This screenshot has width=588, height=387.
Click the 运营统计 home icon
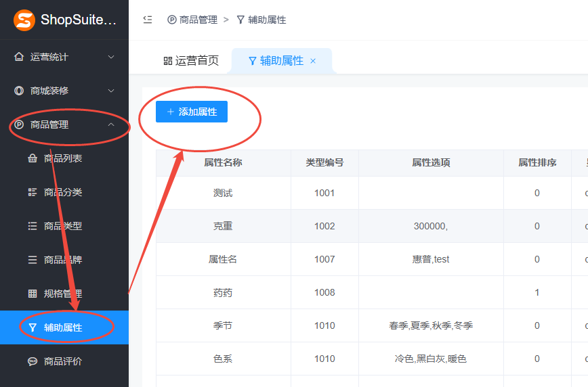19,57
